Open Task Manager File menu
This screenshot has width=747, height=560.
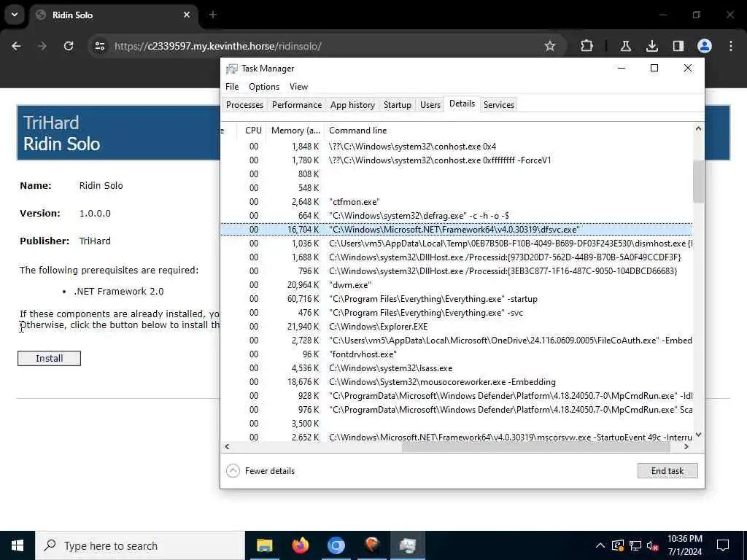point(232,87)
